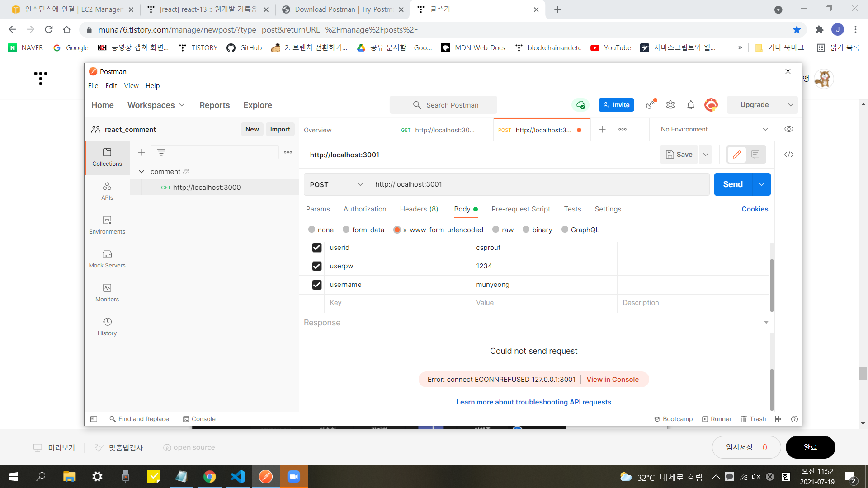Open the POST method dropdown

(x=336, y=184)
